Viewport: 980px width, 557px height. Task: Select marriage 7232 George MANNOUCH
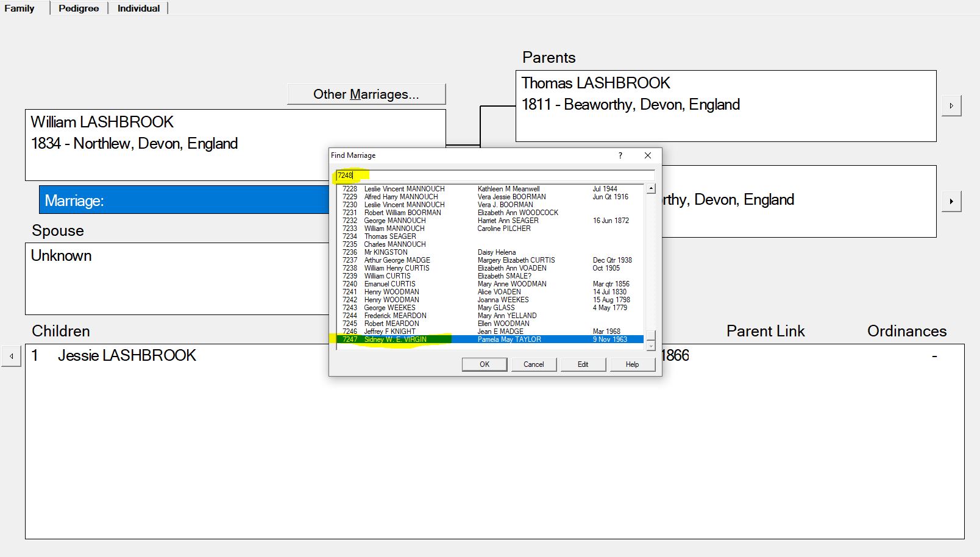click(490, 221)
